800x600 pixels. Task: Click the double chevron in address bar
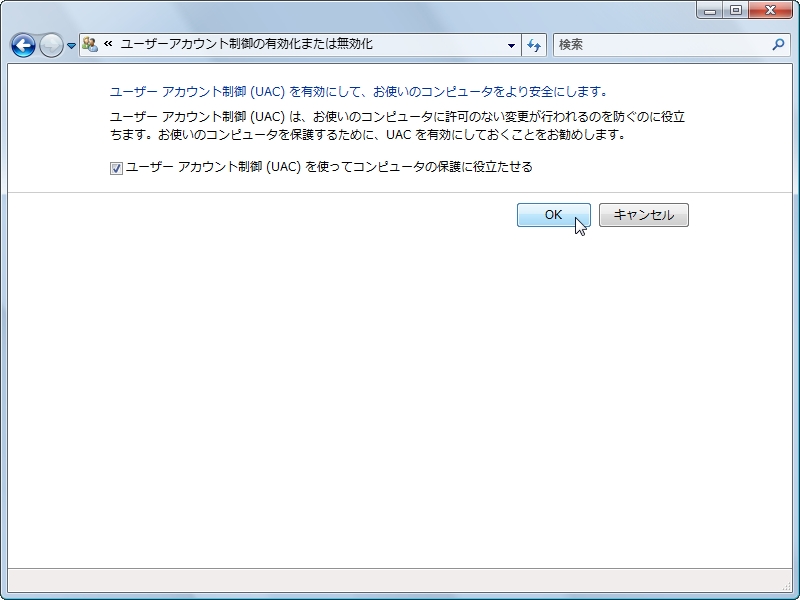(108, 44)
